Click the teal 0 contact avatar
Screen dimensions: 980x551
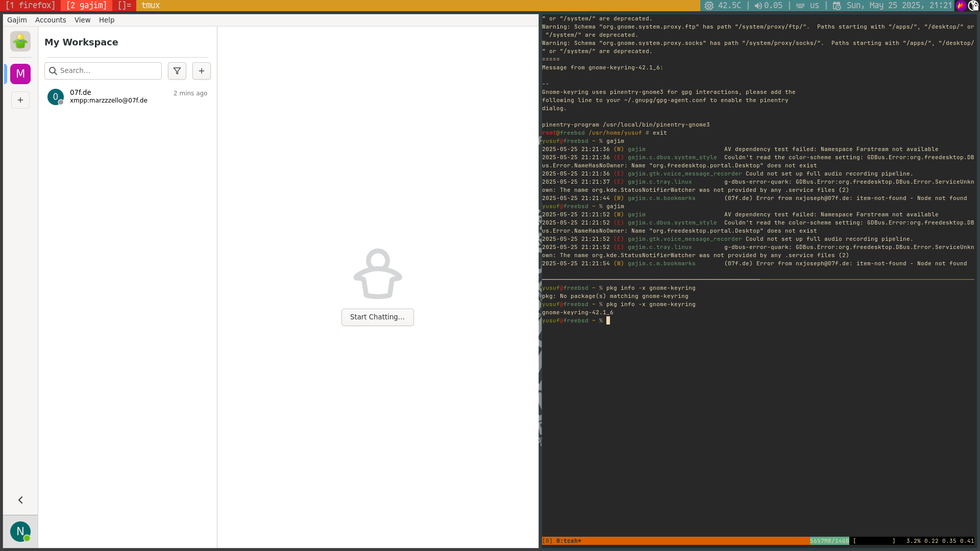tap(56, 96)
